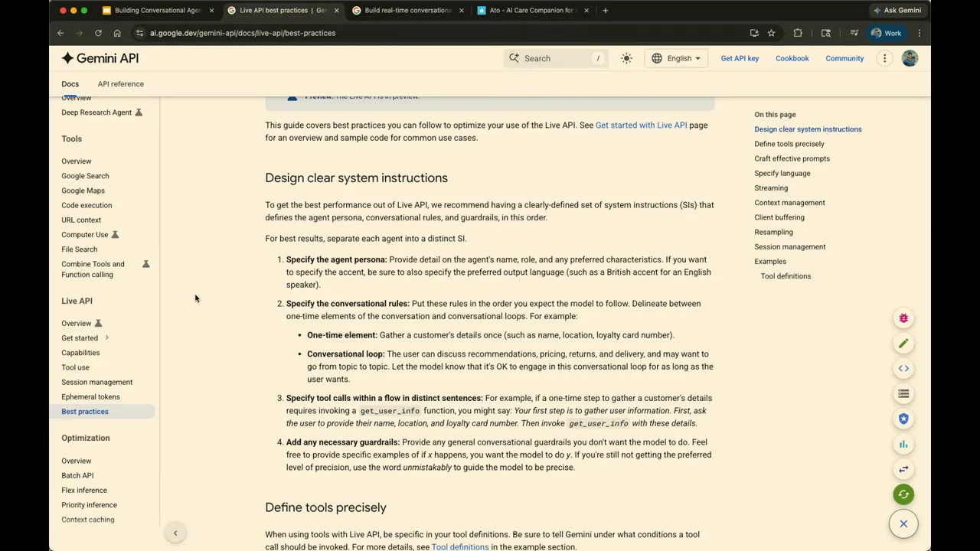This screenshot has width=980, height=551.
Task: Click the site info icon in address bar
Action: (139, 33)
